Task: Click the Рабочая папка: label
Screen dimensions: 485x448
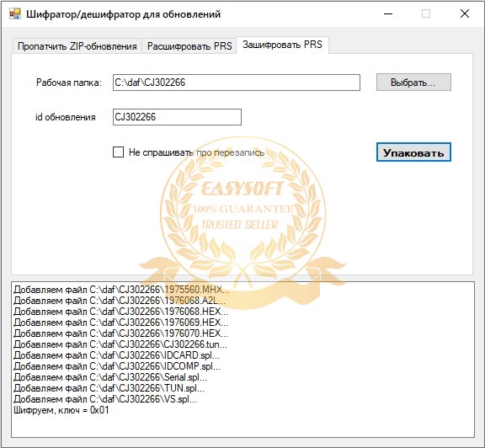Action: point(69,83)
